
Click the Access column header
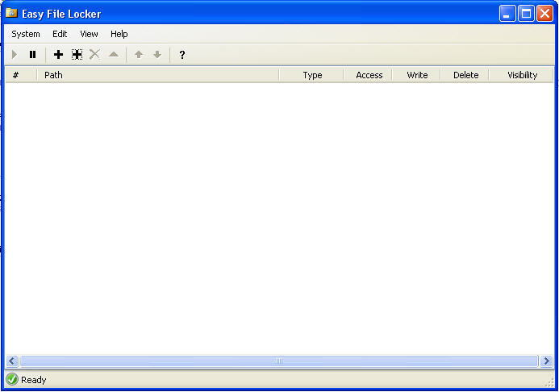368,75
